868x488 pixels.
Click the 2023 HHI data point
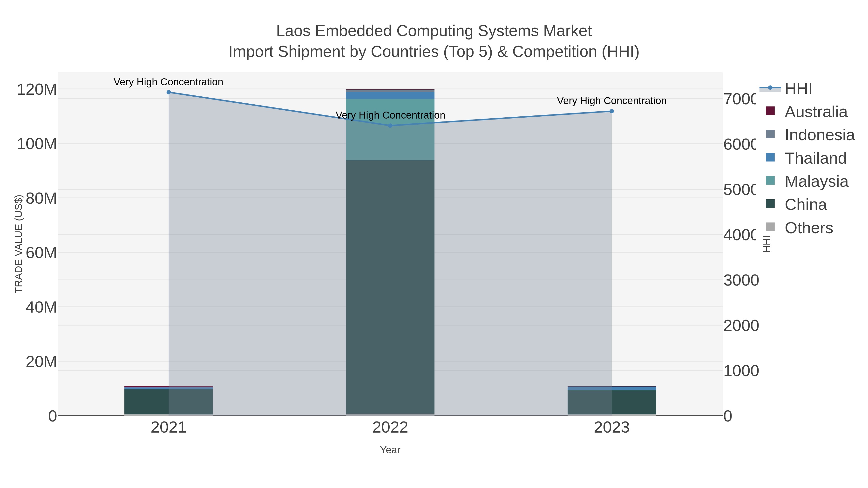[x=612, y=111]
